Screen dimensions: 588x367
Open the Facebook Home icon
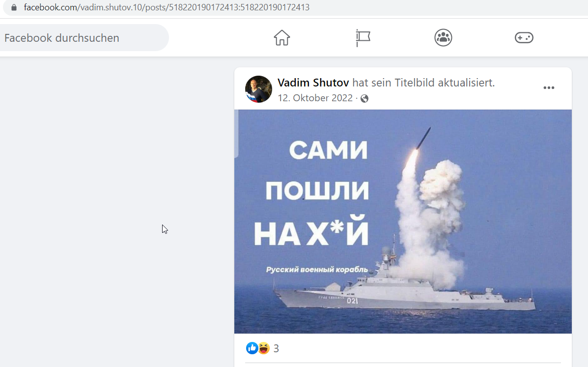click(281, 37)
